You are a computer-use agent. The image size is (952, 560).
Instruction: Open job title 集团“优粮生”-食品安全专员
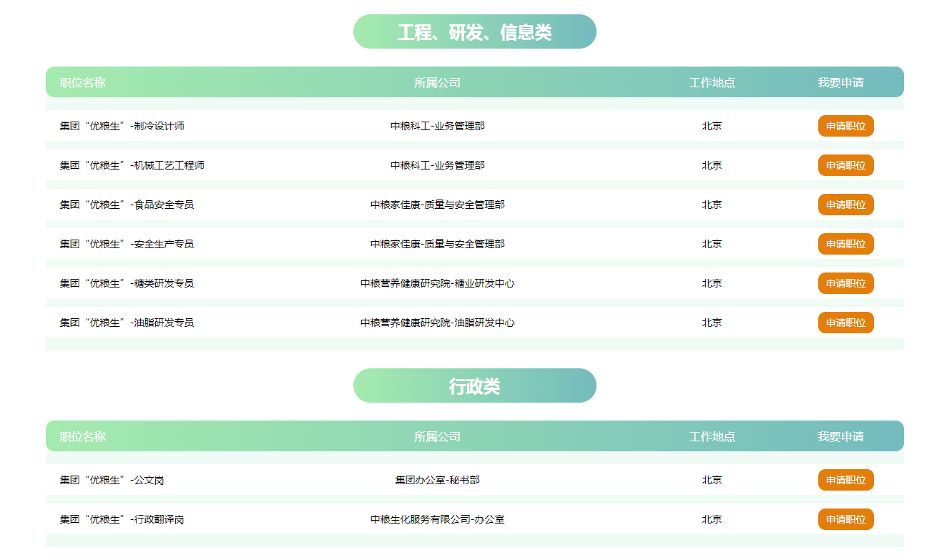point(127,205)
